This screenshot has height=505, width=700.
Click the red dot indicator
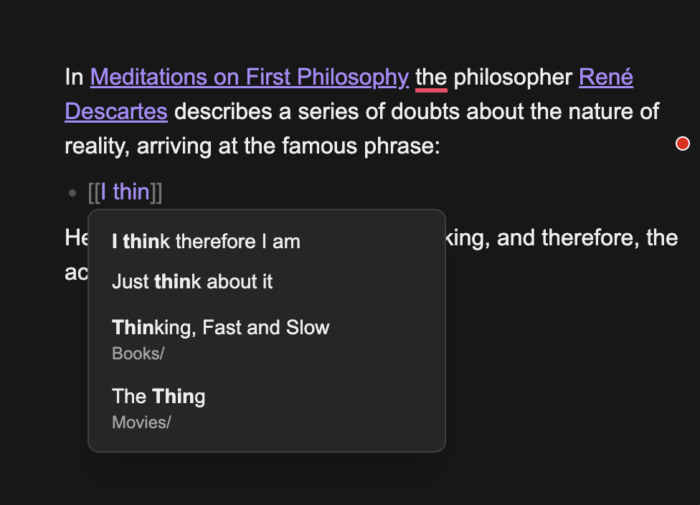(683, 144)
